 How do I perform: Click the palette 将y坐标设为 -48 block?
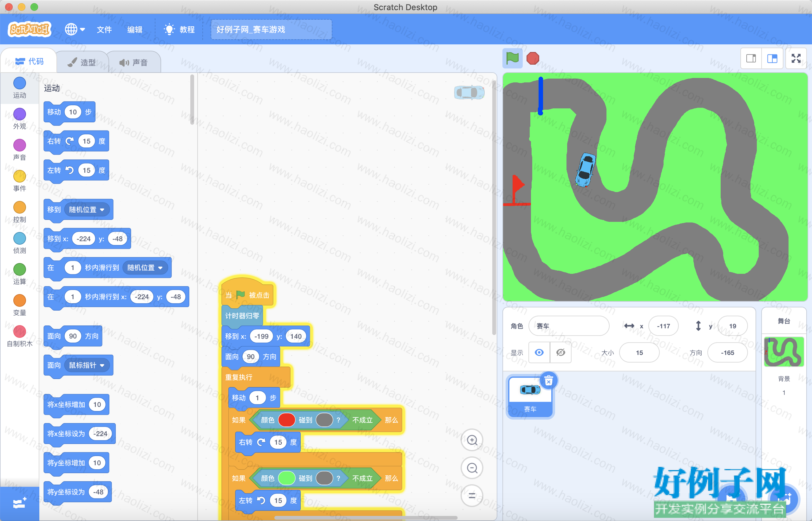[x=78, y=492]
